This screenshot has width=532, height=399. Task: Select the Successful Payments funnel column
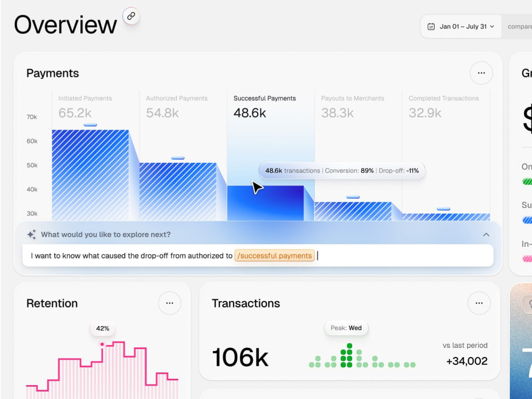[x=271, y=155]
